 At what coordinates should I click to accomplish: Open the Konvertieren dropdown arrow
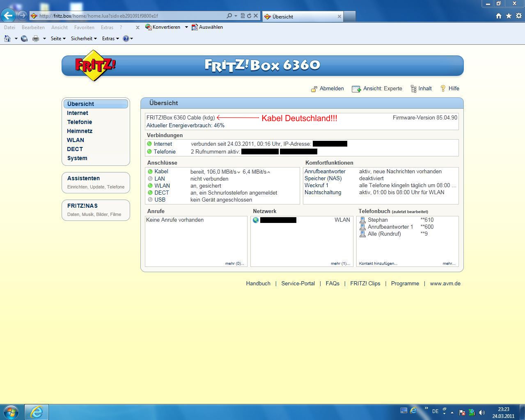[186, 27]
